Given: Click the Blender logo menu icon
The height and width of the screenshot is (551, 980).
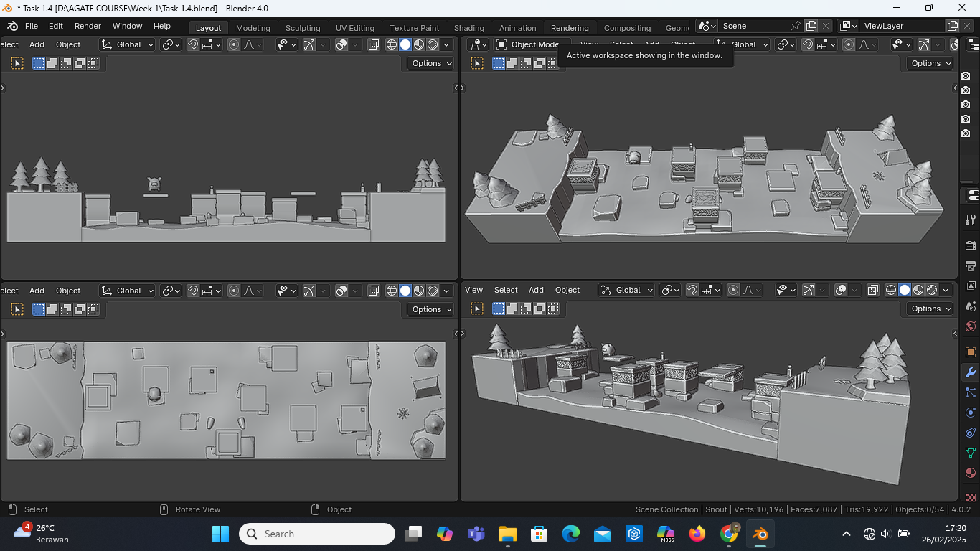Looking at the screenshot, I should [12, 26].
